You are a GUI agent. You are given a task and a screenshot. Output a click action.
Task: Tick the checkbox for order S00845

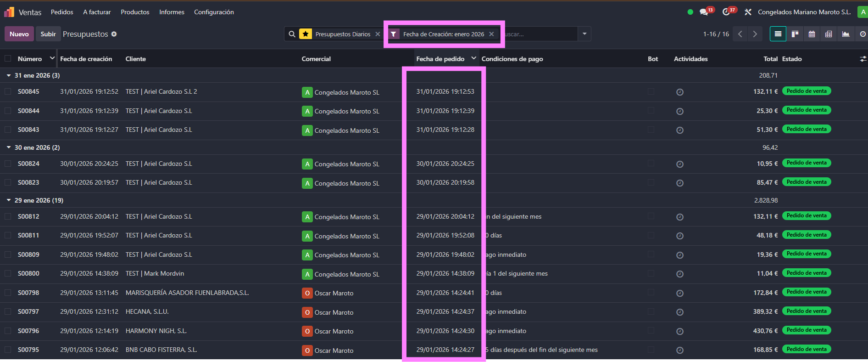click(x=8, y=92)
